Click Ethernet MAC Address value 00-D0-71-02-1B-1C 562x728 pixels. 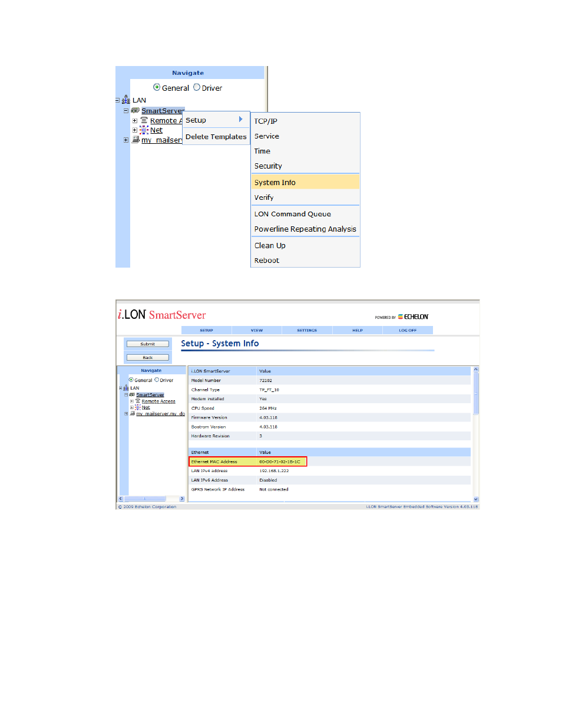[x=280, y=462]
